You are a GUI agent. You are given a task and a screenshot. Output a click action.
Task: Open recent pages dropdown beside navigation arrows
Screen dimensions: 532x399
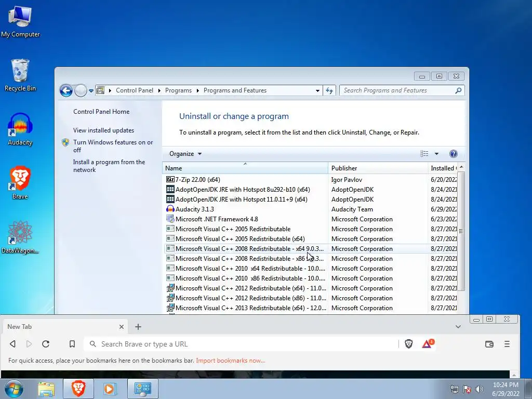click(x=91, y=90)
